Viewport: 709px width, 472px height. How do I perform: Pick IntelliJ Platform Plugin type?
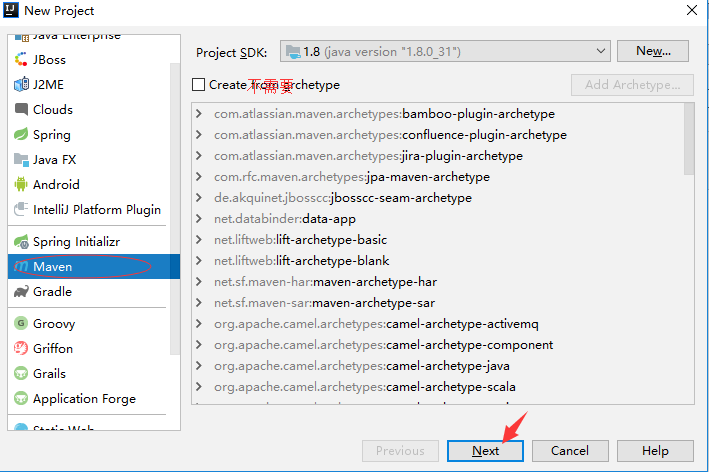89,209
